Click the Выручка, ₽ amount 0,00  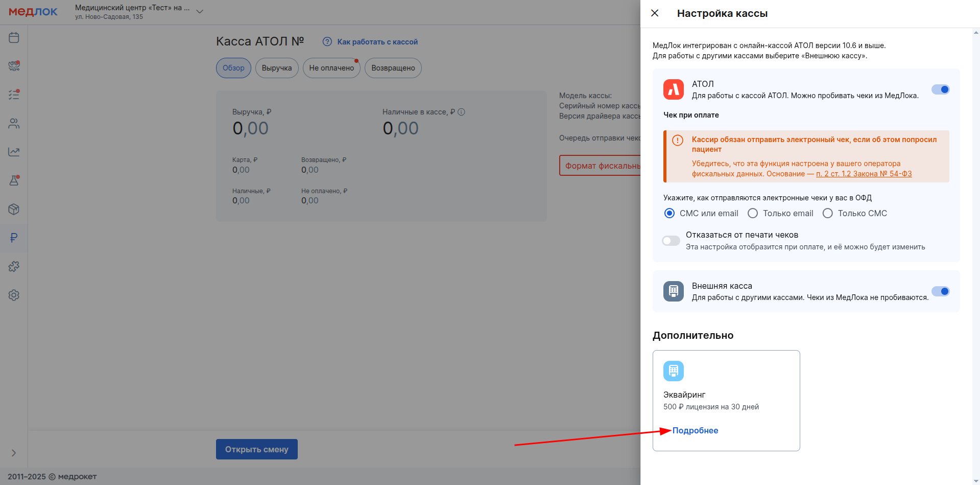(250, 128)
